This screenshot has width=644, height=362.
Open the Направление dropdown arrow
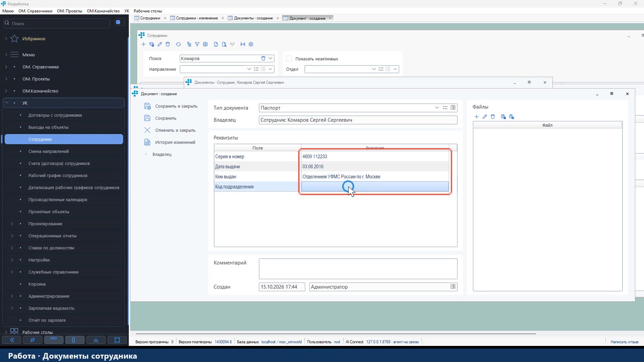click(249, 69)
